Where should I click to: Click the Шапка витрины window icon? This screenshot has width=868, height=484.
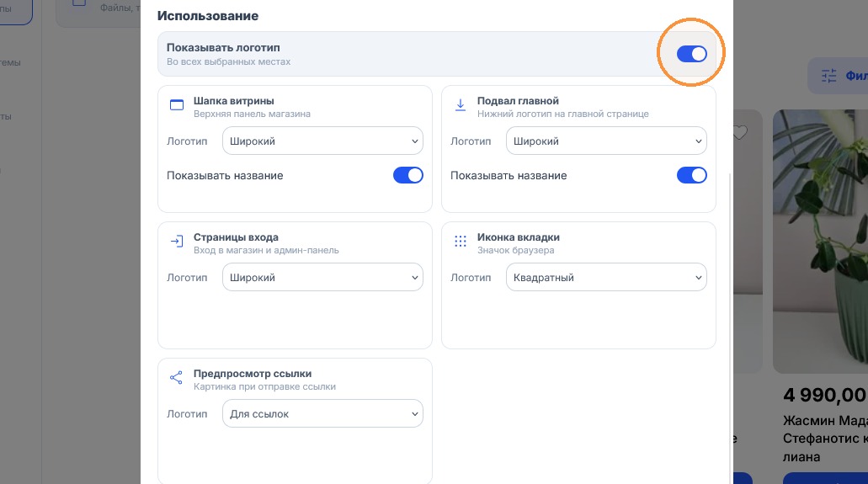pyautogui.click(x=177, y=104)
